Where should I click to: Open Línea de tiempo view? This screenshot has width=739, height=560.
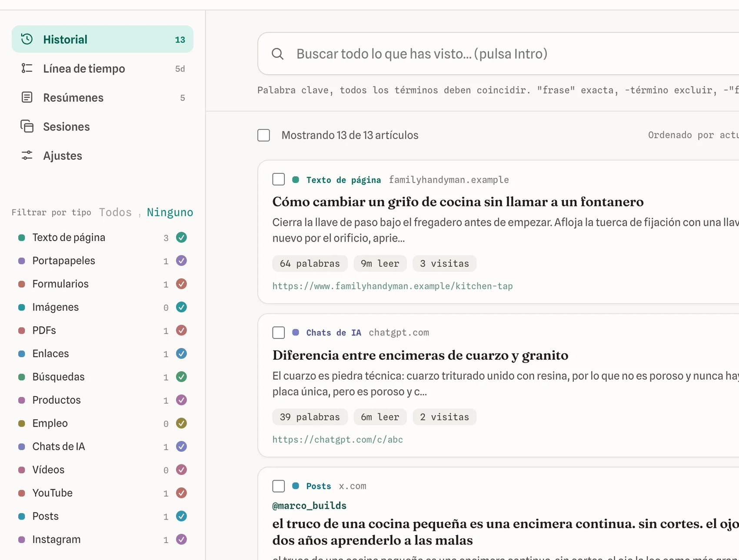(103, 68)
